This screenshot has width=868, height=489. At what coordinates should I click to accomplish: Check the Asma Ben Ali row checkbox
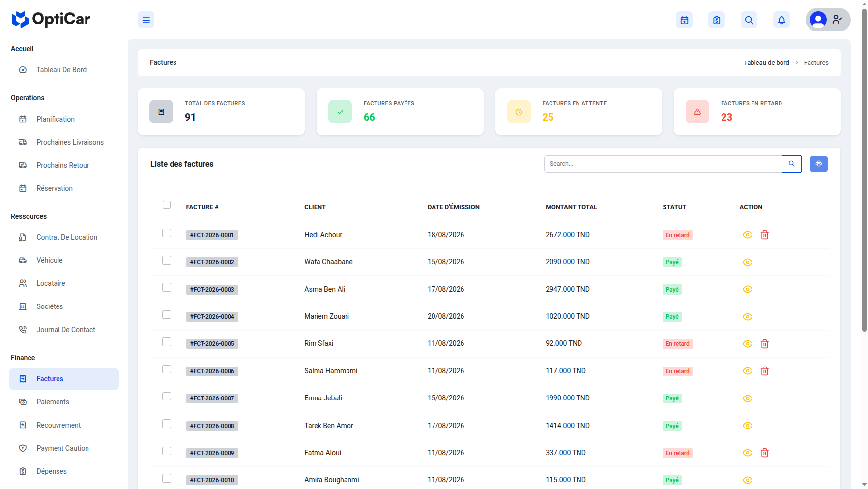(167, 287)
